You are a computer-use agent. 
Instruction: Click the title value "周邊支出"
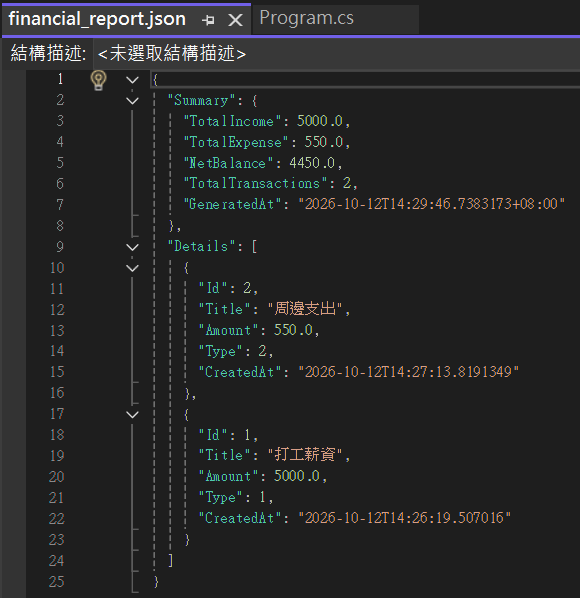point(305,309)
